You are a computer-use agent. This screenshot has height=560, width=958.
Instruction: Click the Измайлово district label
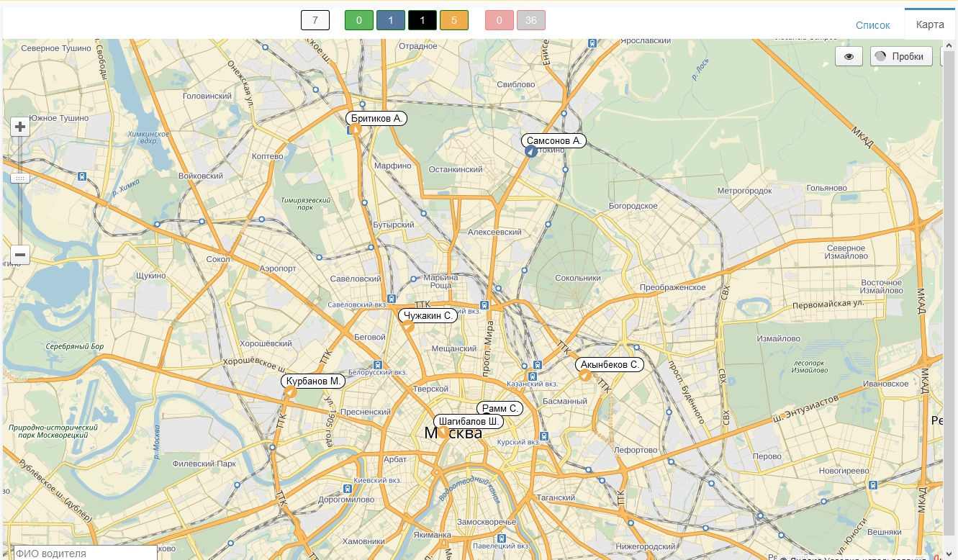[x=778, y=338]
